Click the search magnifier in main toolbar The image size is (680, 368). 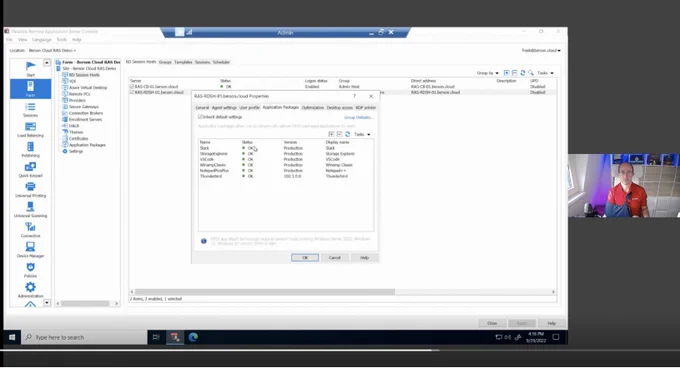(x=531, y=73)
